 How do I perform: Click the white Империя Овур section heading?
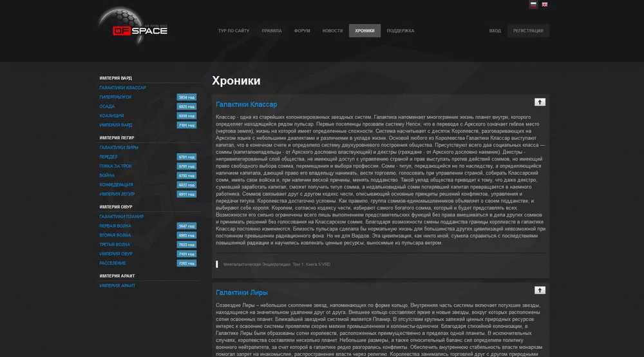coord(116,207)
